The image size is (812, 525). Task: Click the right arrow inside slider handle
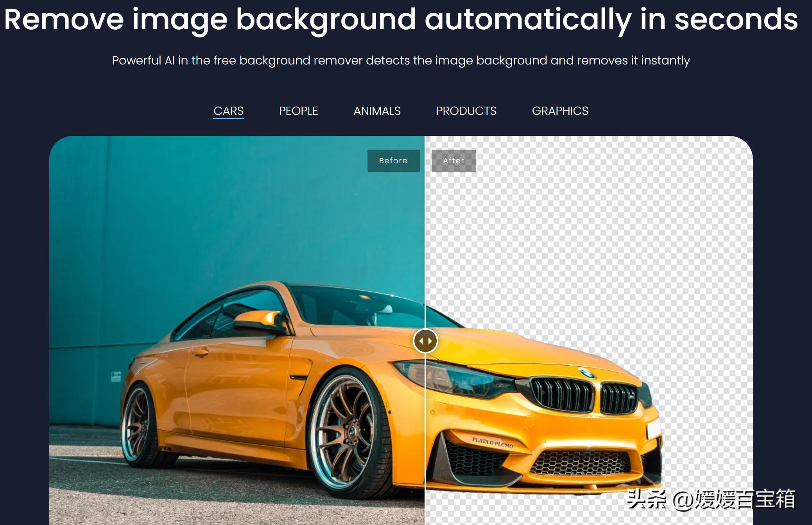(430, 341)
